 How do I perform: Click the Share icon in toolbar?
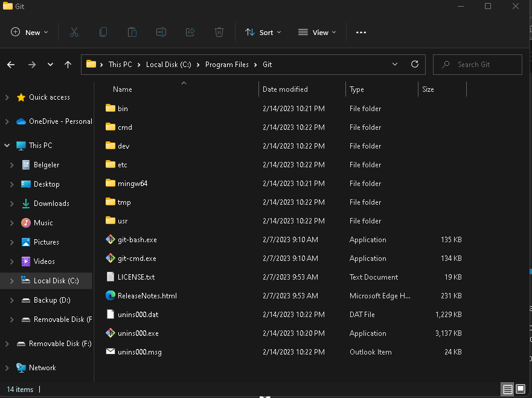190,33
